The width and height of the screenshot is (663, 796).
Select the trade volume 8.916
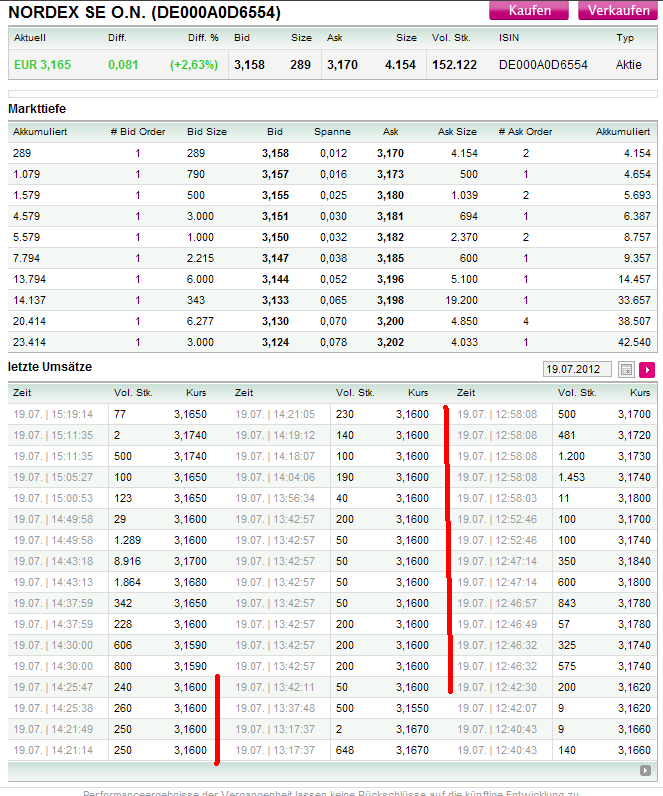(x=127, y=561)
